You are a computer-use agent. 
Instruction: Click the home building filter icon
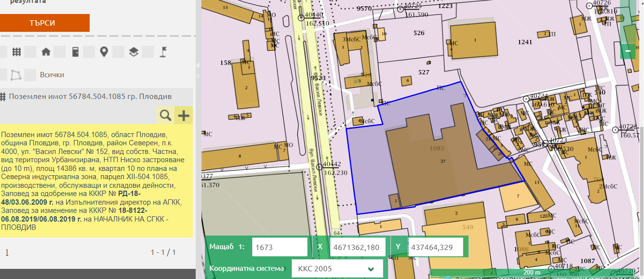(x=46, y=52)
